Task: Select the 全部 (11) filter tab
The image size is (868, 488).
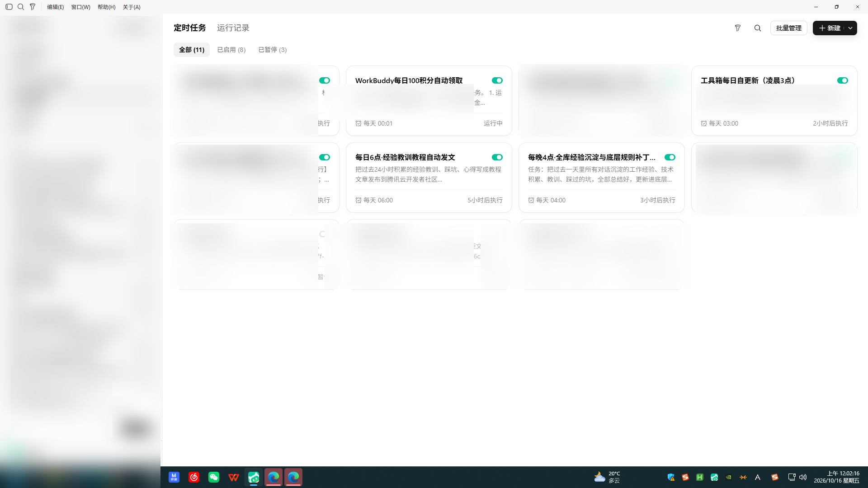Action: 192,50
